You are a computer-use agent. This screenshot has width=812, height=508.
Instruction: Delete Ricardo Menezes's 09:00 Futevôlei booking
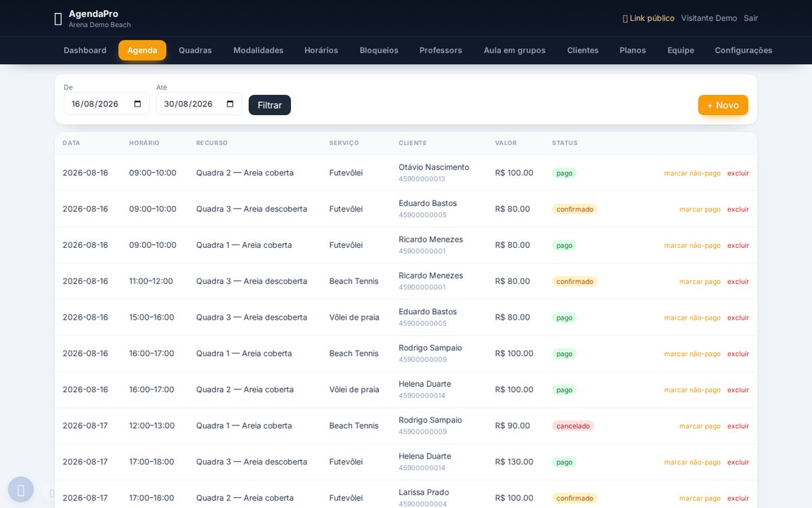(738, 246)
